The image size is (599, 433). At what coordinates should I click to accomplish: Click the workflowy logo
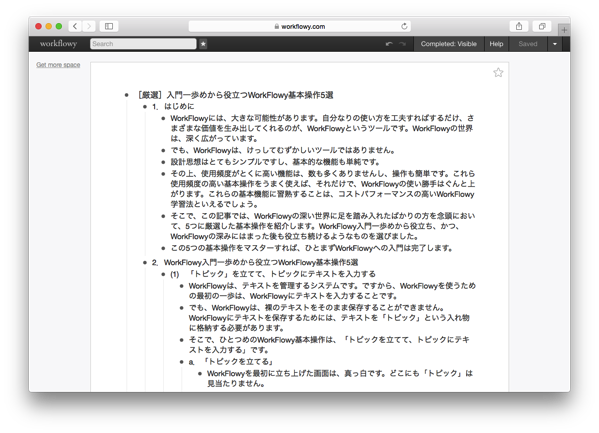58,44
